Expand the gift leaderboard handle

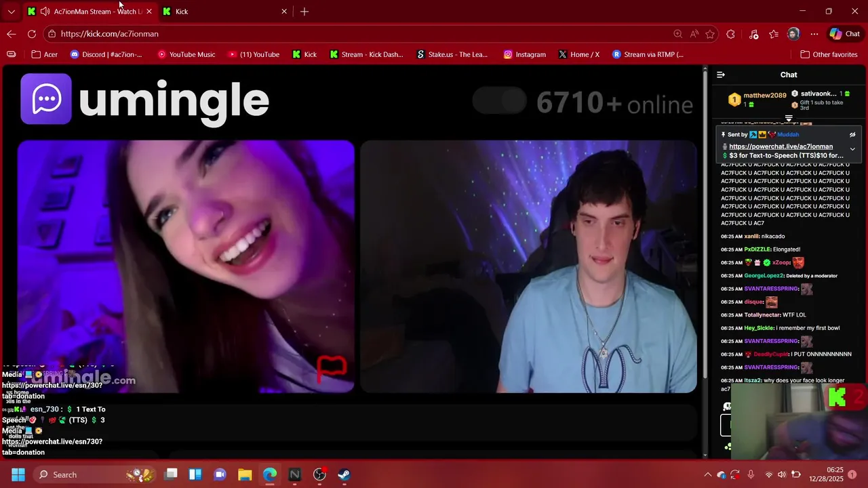tap(789, 119)
